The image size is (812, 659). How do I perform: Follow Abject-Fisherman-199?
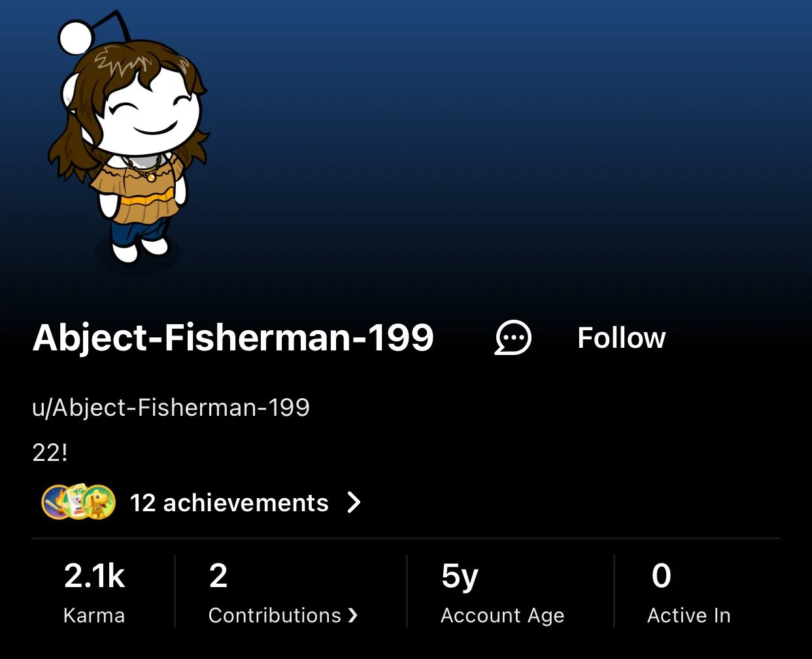coord(621,338)
